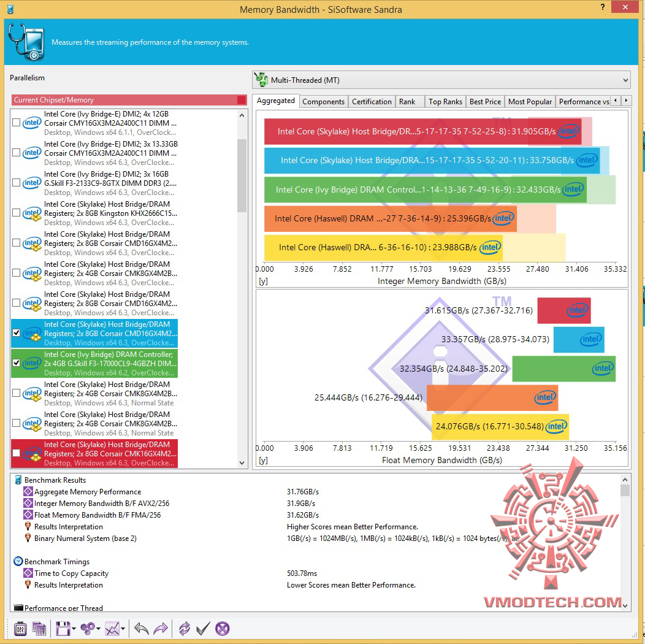Click the Benchmark Results memory icon
This screenshot has height=644, width=645.
[x=18, y=480]
